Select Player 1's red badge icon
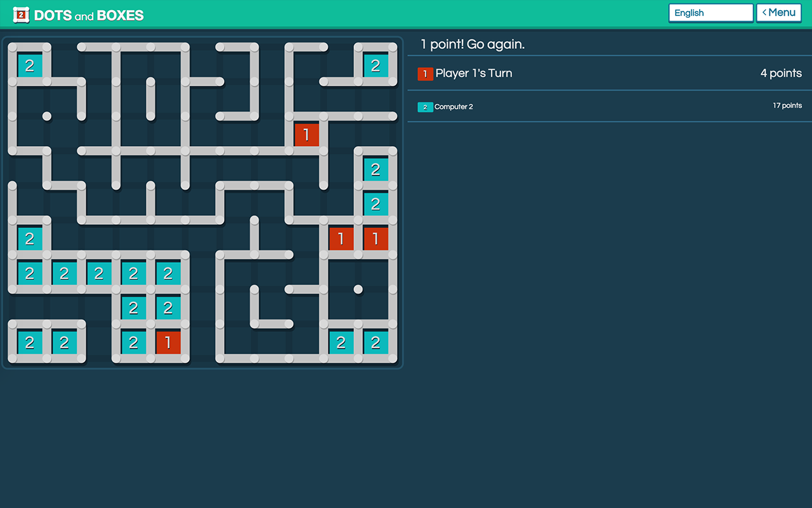 tap(425, 74)
